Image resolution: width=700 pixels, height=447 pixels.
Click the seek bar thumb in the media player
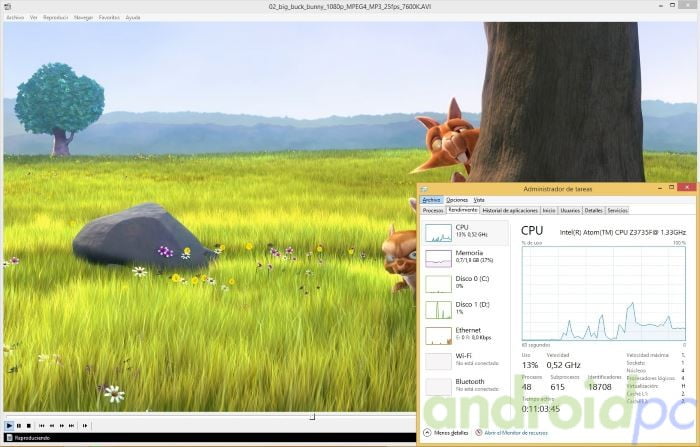click(x=312, y=417)
